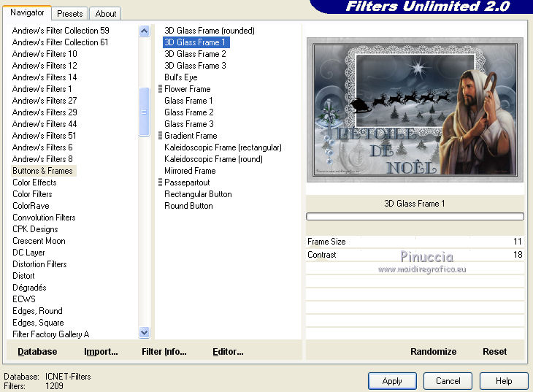Select ECWS category

[24, 299]
